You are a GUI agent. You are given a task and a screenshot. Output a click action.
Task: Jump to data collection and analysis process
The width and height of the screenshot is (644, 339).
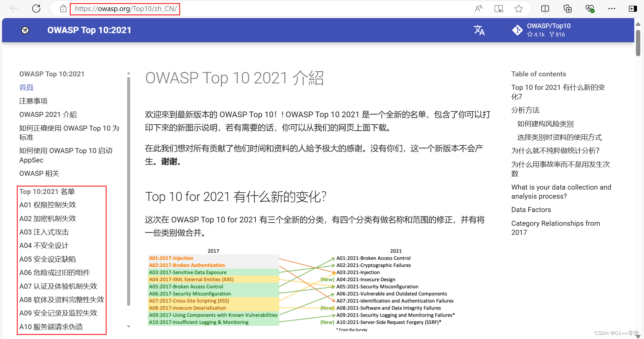click(561, 192)
